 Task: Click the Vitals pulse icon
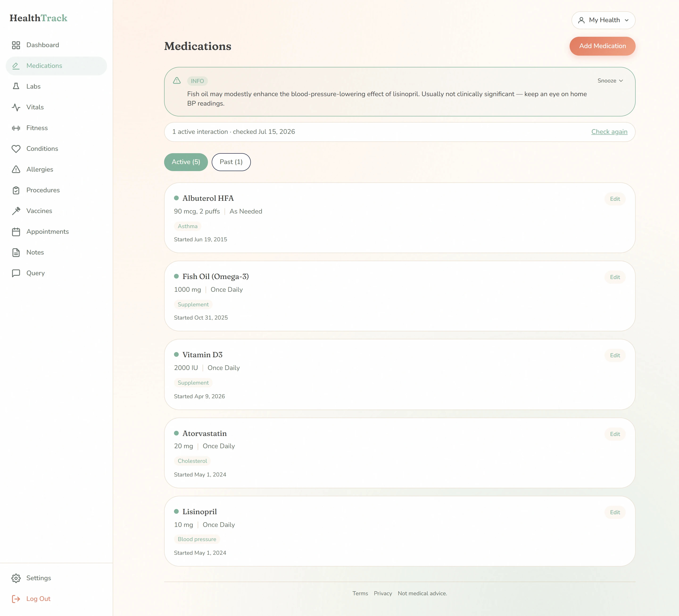[x=16, y=107]
